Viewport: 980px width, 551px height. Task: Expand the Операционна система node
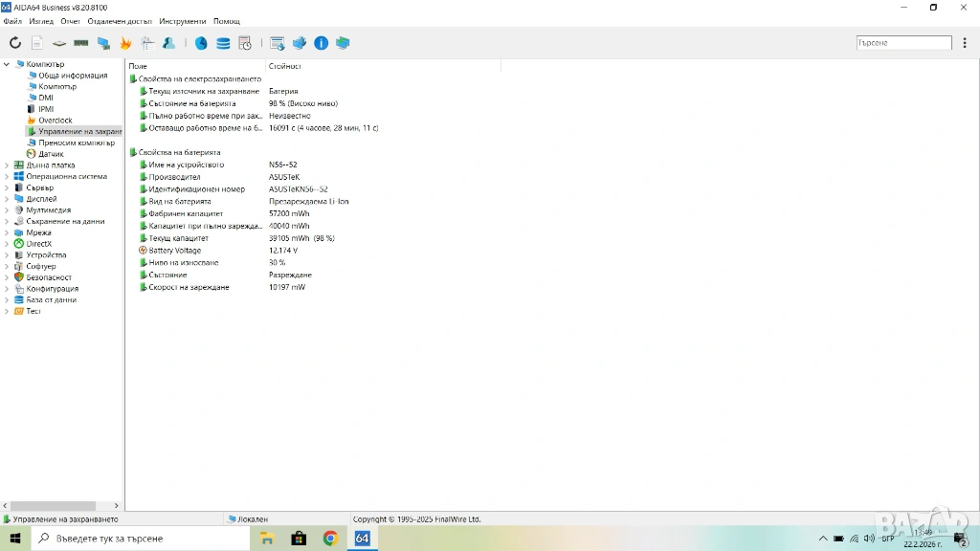[7, 176]
